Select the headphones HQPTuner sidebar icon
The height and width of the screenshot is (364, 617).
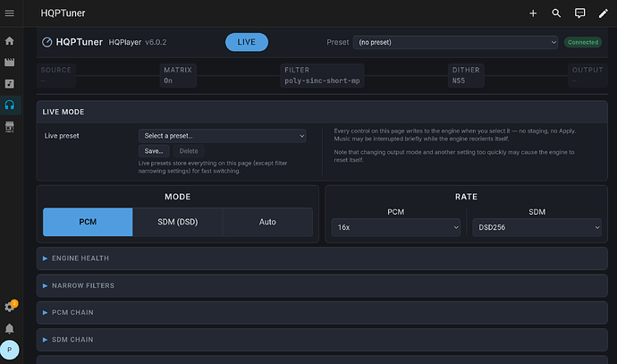click(x=10, y=105)
